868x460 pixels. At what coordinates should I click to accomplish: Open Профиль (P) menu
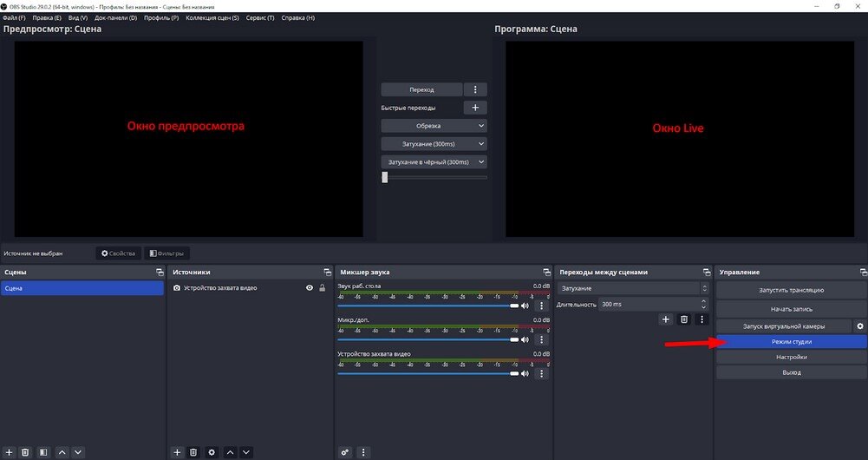click(x=161, y=17)
